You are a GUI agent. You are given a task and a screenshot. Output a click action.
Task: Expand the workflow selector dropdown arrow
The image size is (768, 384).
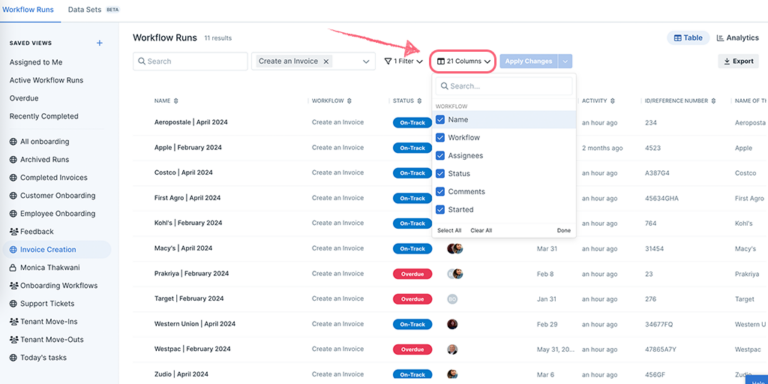coord(366,61)
